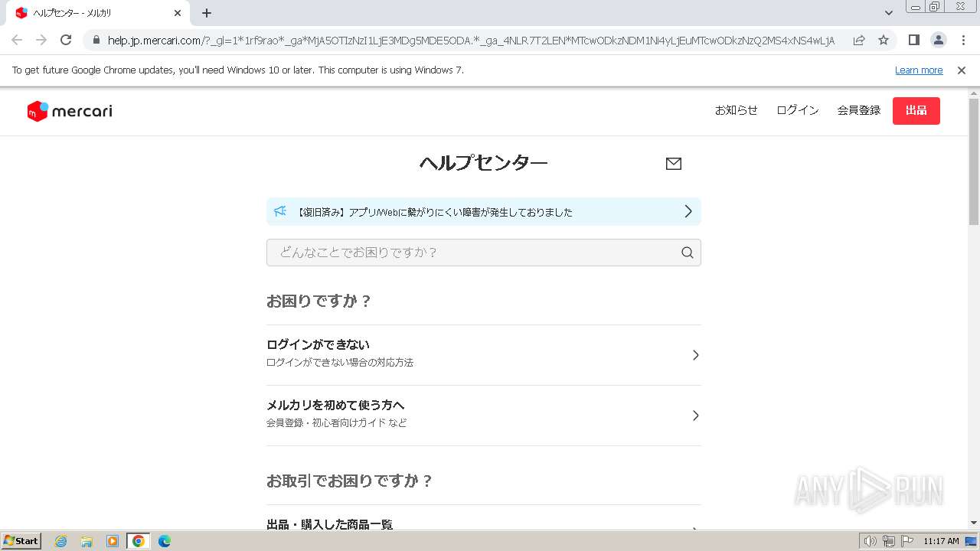The height and width of the screenshot is (551, 980).
Task: Click the Learn more link
Action: point(919,70)
